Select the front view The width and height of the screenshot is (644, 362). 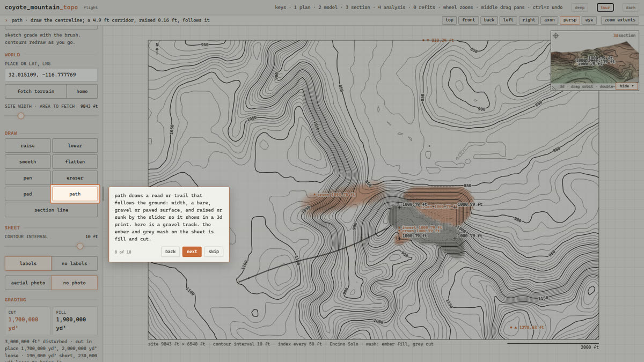[469, 20]
